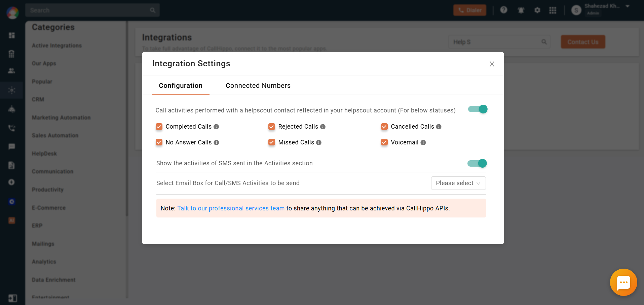Expand the user profile dropdown arrow
Viewport: 644px width, 305px height.
[628, 6]
